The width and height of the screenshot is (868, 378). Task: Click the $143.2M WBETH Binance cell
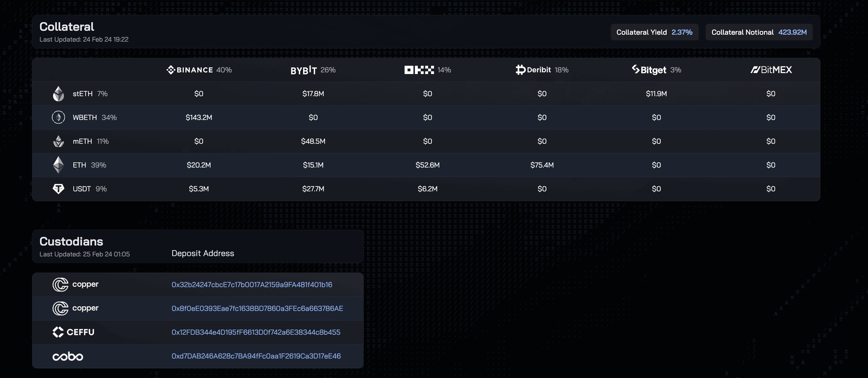(x=199, y=117)
